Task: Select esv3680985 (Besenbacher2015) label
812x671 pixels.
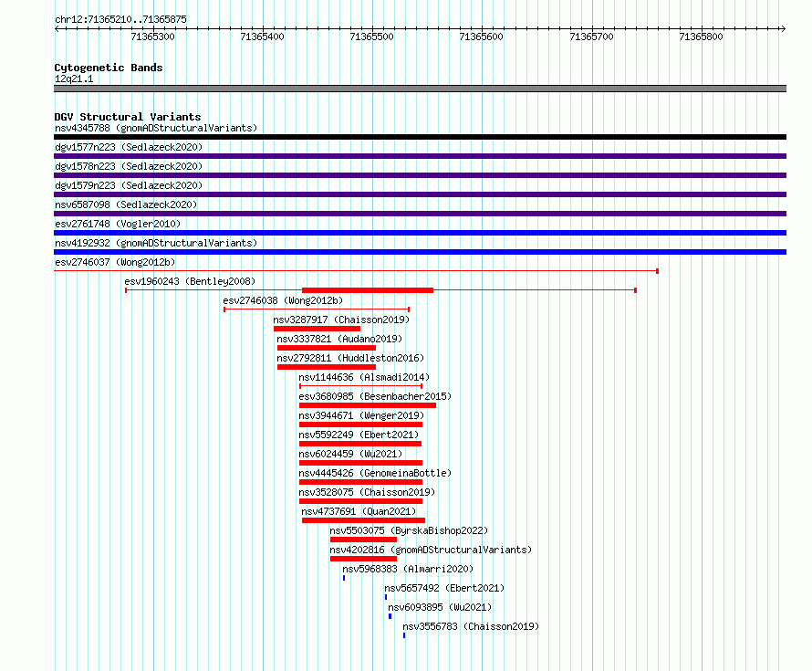Action: point(375,396)
